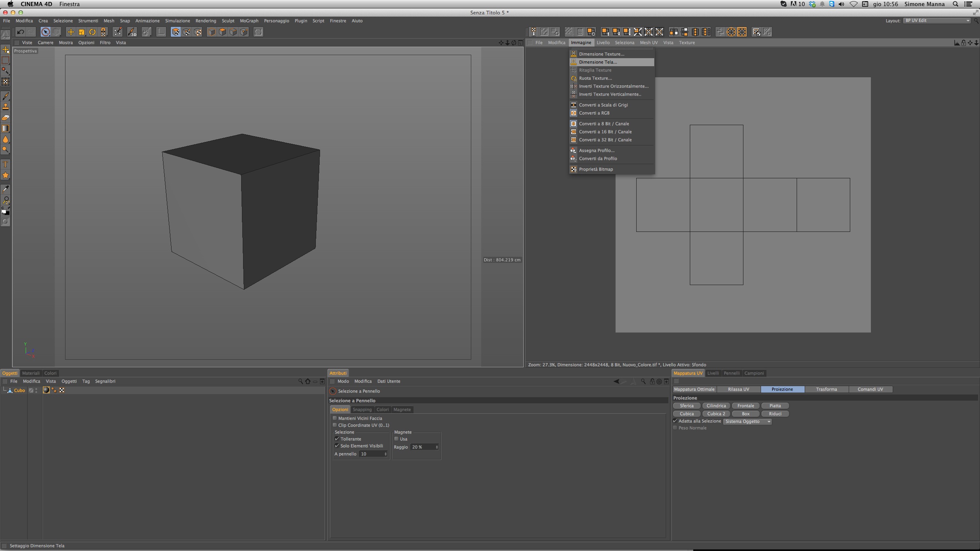The image size is (980, 551).
Task: Toggle Adatta alla Selezione checkbox
Action: pos(675,421)
